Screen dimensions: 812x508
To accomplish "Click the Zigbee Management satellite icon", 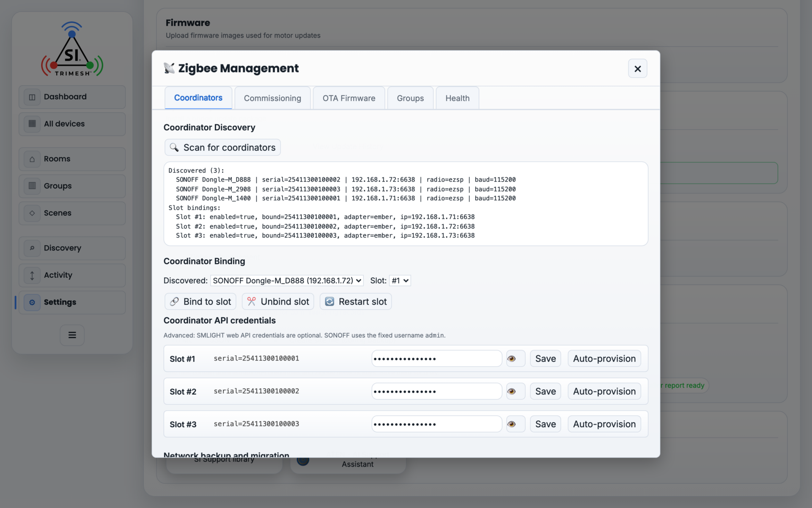I will [x=169, y=68].
